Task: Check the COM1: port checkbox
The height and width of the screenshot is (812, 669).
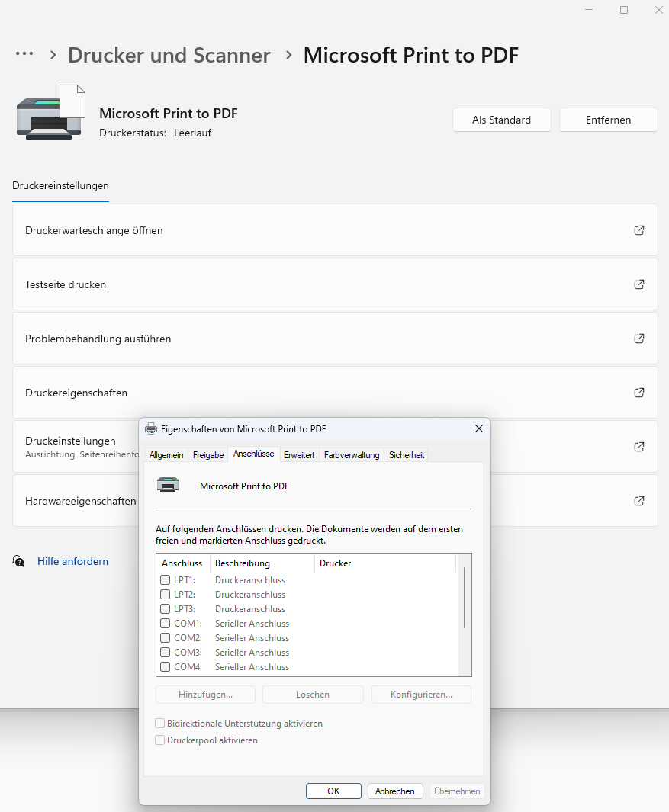Action: [x=166, y=624]
